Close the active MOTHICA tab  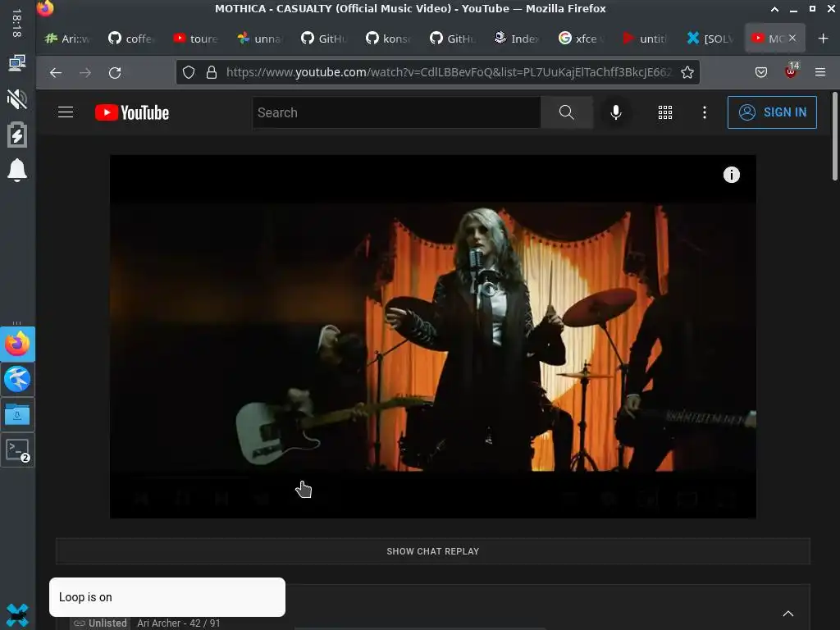point(792,38)
